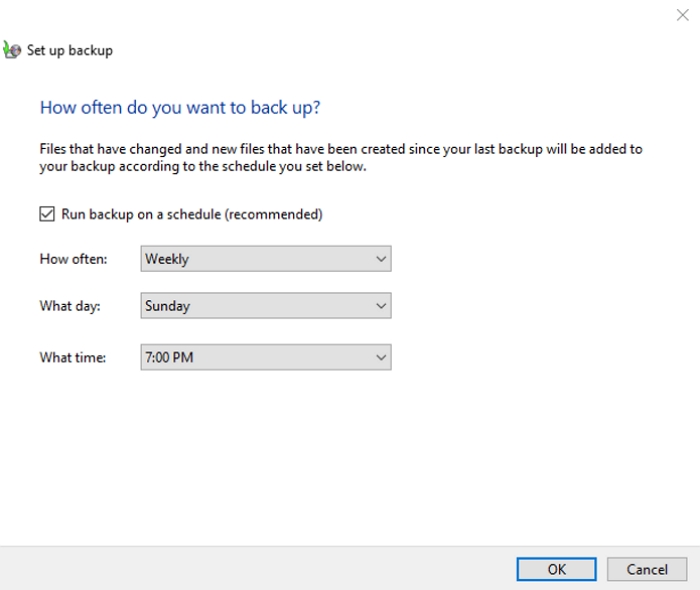700x590 pixels.
Task: Open the What time dropdown showing 7:00 PM
Action: coord(265,357)
